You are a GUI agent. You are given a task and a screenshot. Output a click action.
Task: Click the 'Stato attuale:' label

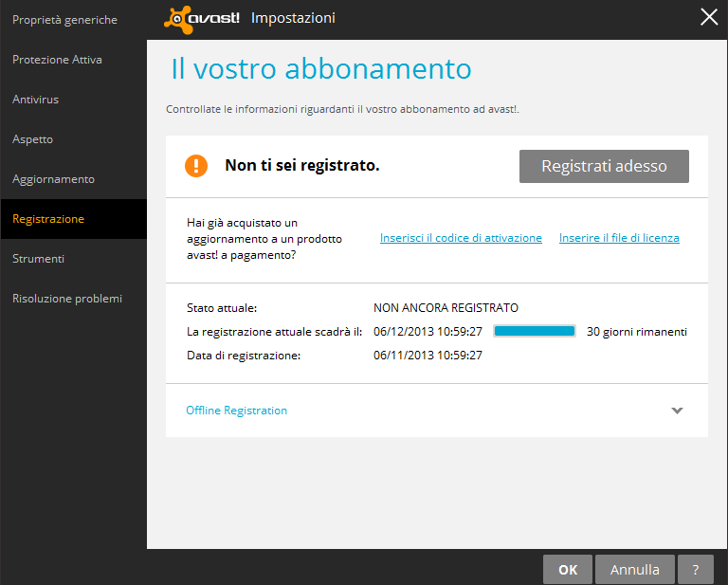tap(222, 308)
